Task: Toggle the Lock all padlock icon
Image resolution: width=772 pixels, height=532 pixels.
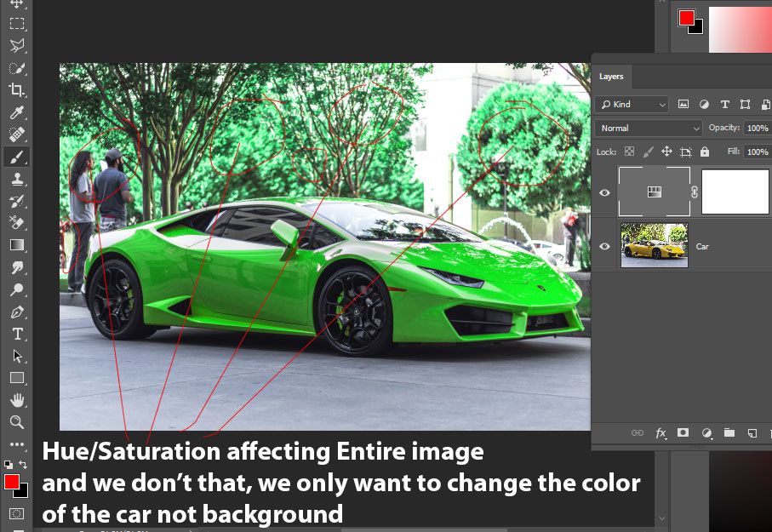Action: pos(705,152)
